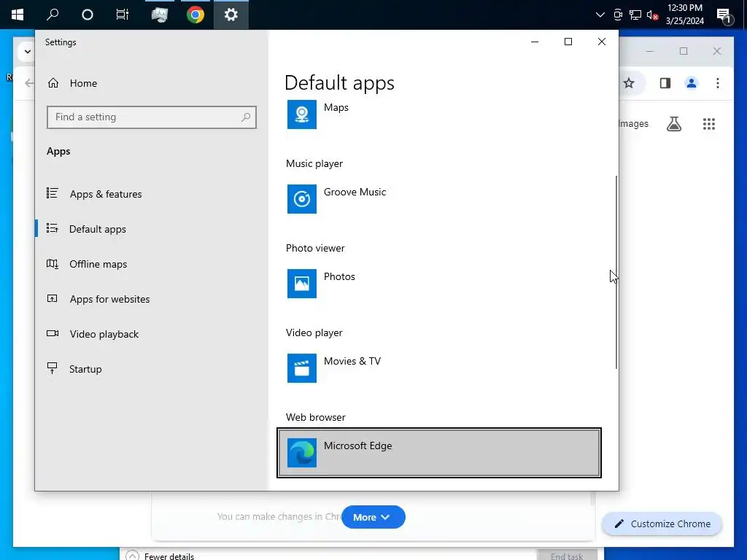Open clock showing 12:30 PM
The image size is (747, 560).
(x=684, y=15)
